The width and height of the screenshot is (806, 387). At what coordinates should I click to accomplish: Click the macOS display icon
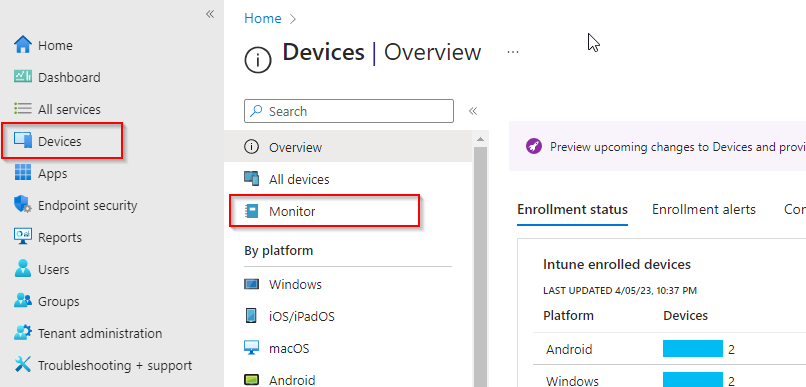click(x=251, y=348)
